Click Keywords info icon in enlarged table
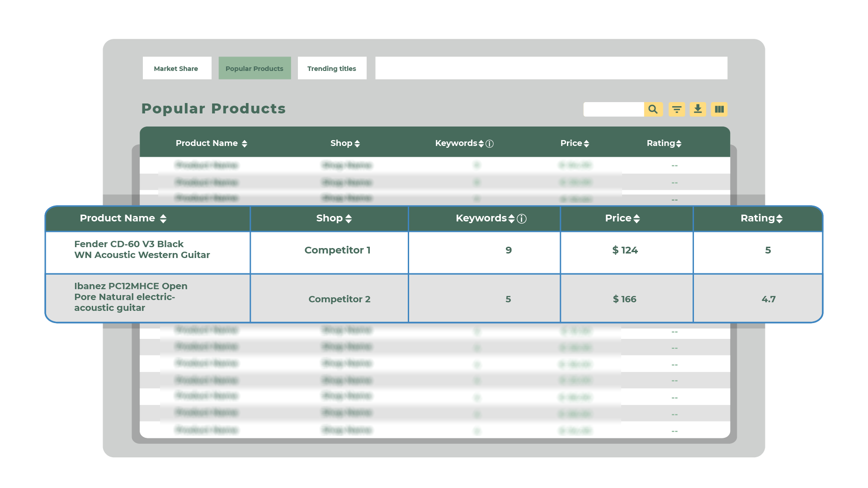The image size is (868, 488). [522, 219]
